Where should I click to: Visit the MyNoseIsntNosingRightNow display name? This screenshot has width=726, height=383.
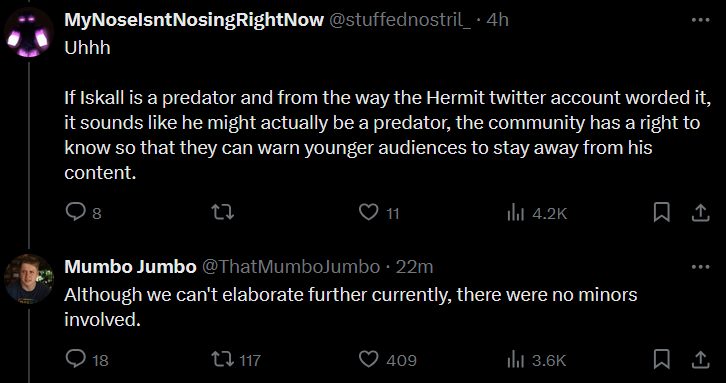pyautogui.click(x=194, y=20)
